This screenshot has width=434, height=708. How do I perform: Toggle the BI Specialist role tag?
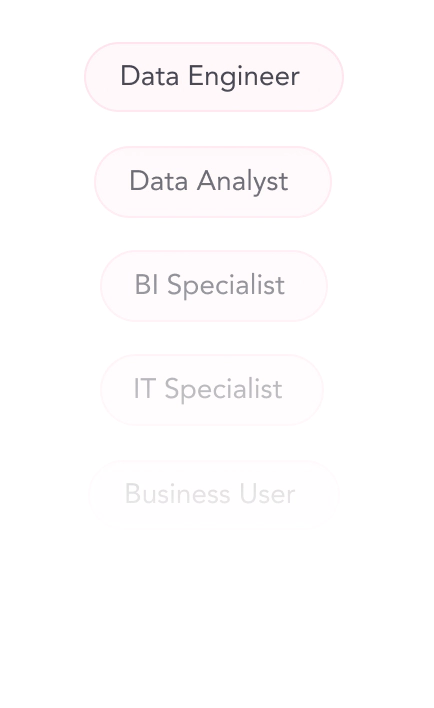pyautogui.click(x=214, y=286)
